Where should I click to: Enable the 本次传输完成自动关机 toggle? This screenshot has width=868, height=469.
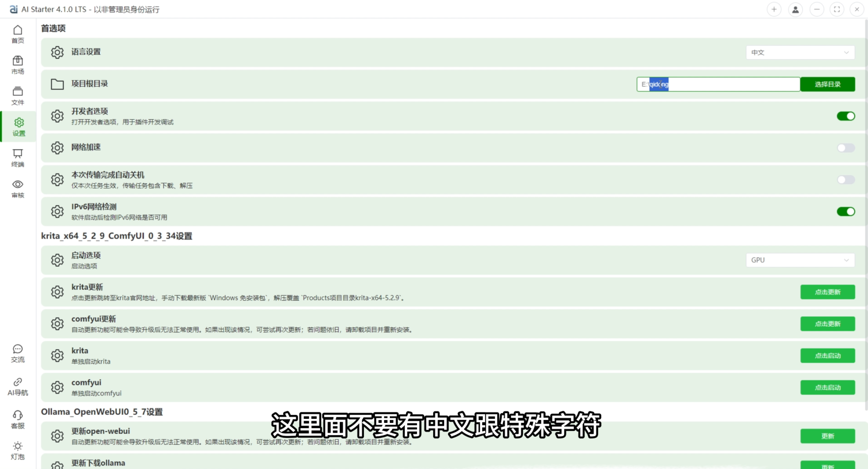coord(846,180)
